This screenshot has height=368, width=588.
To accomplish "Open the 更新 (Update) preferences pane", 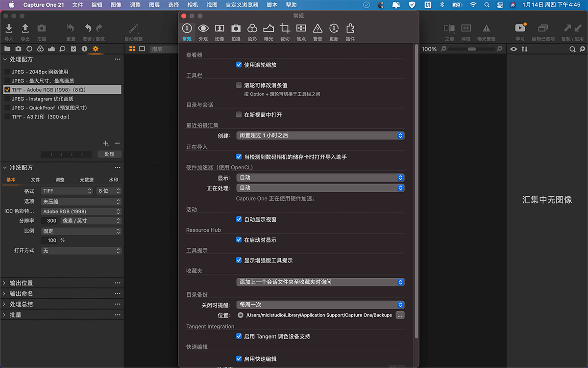I will [x=334, y=32].
